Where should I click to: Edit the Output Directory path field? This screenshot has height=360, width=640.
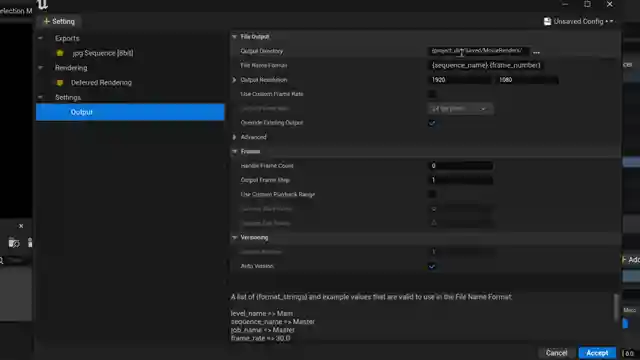[x=479, y=51]
